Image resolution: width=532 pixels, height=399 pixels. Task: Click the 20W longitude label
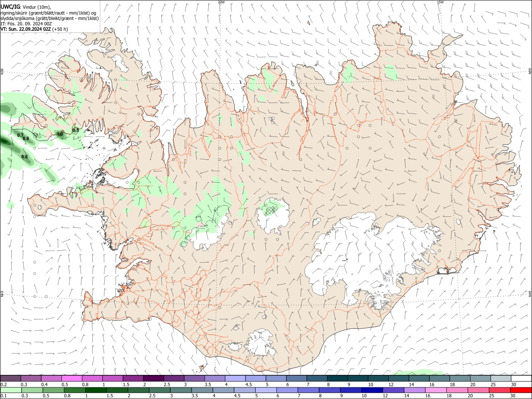point(221,2)
